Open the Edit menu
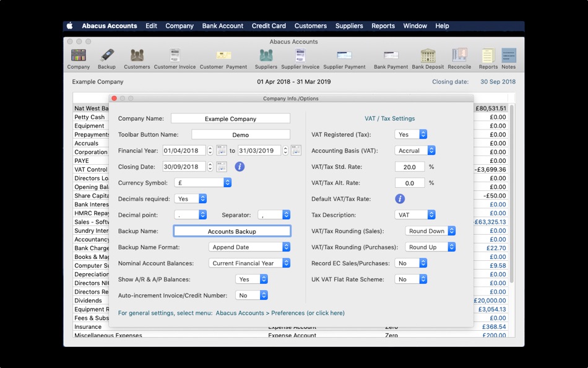588x368 pixels. pyautogui.click(x=151, y=26)
